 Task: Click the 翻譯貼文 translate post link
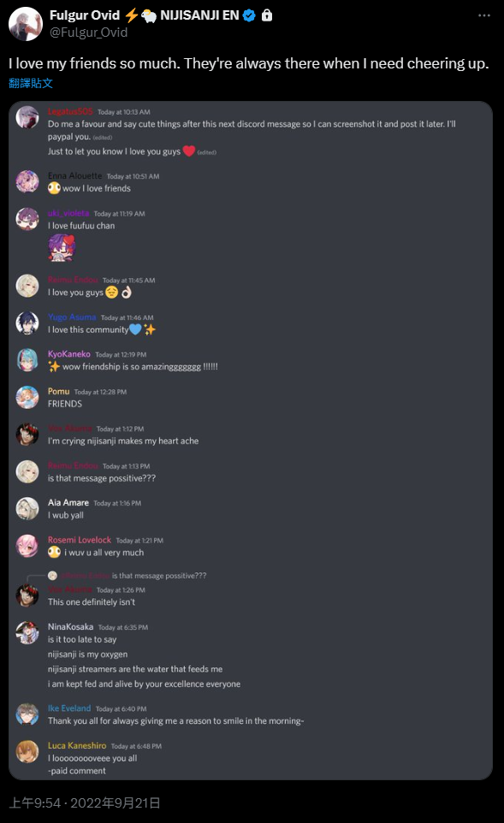coord(31,83)
